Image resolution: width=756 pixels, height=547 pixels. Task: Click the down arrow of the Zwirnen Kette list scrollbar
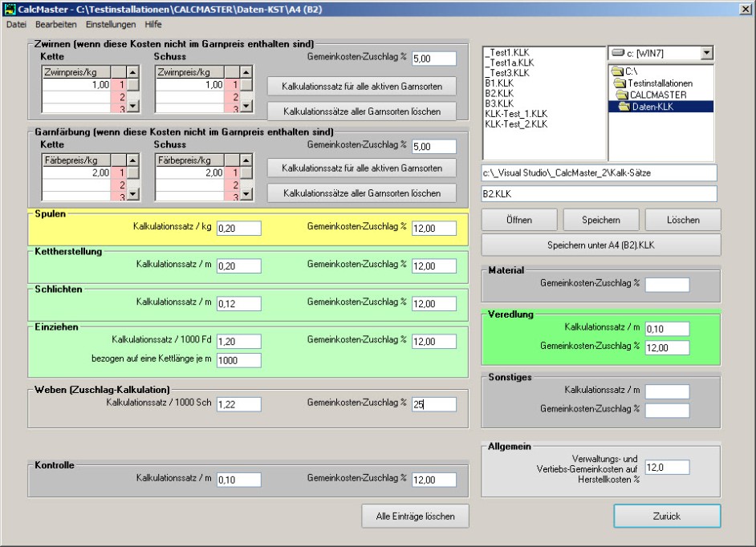click(133, 106)
